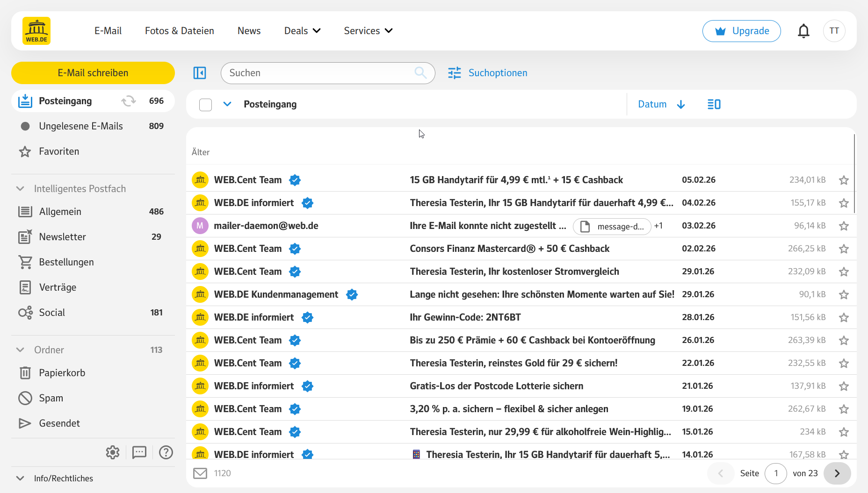868x493 pixels.
Task: Mark the Ihr Gewinn-Code email as favorite
Action: (x=844, y=318)
